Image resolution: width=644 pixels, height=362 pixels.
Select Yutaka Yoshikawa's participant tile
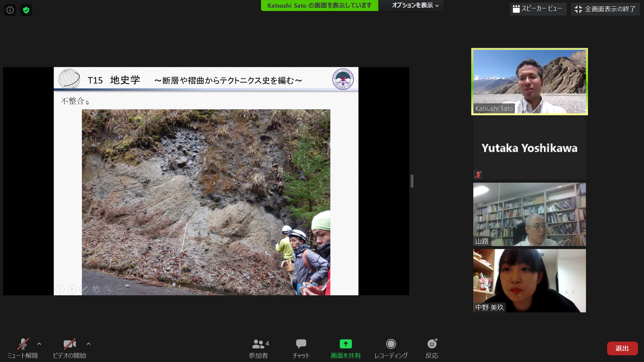529,148
